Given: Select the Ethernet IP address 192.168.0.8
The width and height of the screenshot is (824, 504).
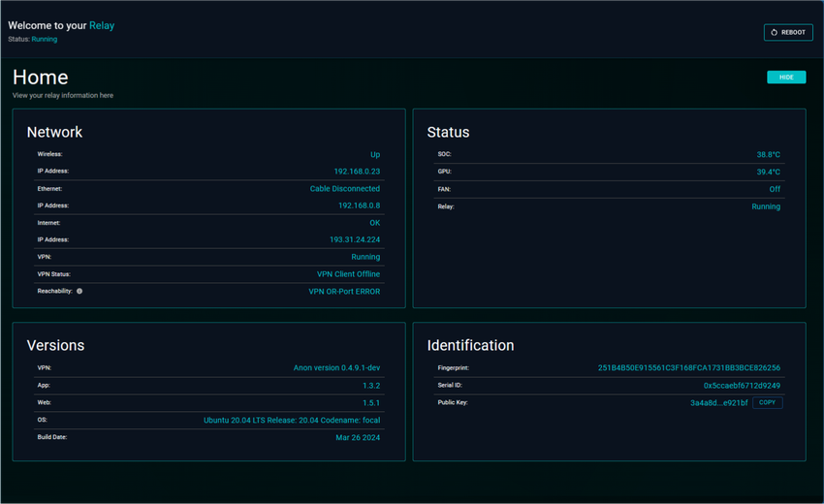Looking at the screenshot, I should pos(359,205).
